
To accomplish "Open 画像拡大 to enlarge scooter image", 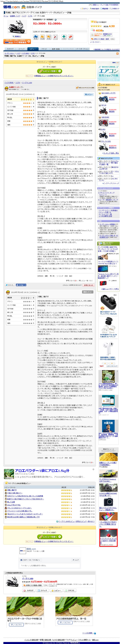I will pos(17,36).
